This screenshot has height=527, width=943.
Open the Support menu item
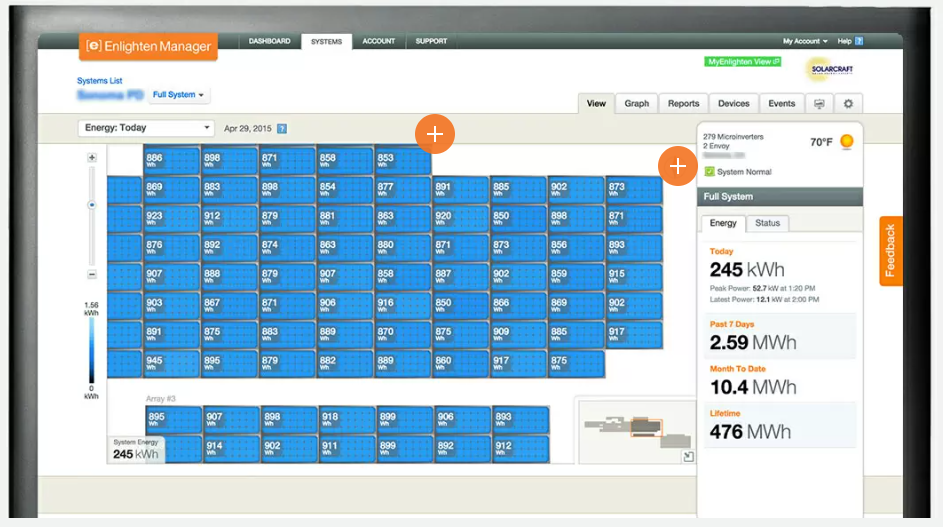[431, 41]
